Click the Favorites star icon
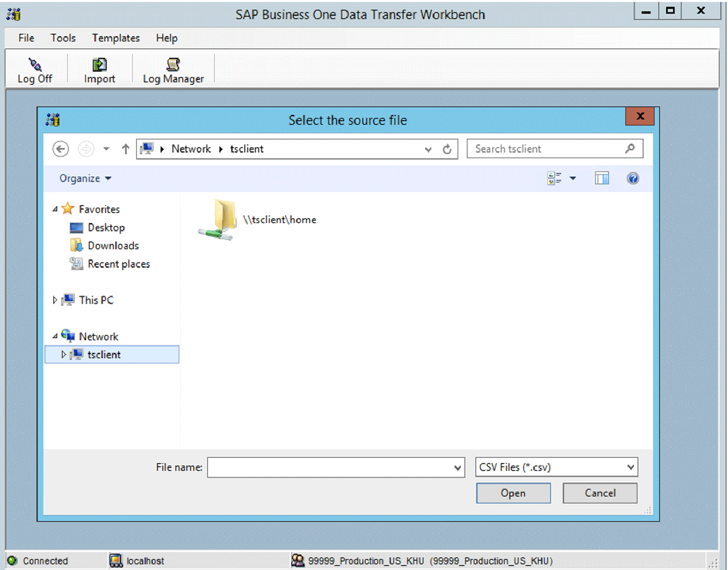 68,209
